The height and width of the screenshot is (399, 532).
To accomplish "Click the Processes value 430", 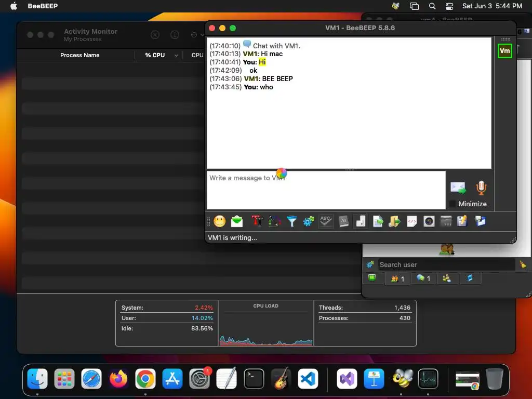I will (405, 318).
